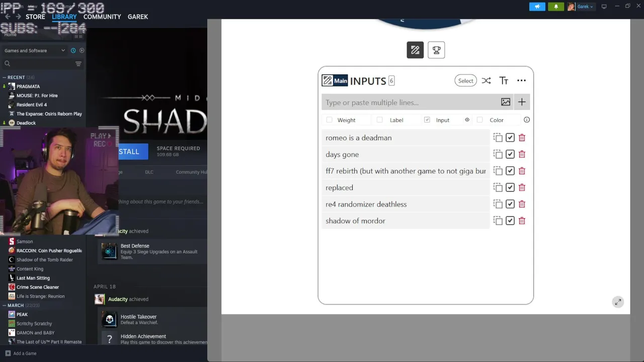Toggle the Input column checkbox
This screenshot has height=362, width=644.
tap(427, 120)
